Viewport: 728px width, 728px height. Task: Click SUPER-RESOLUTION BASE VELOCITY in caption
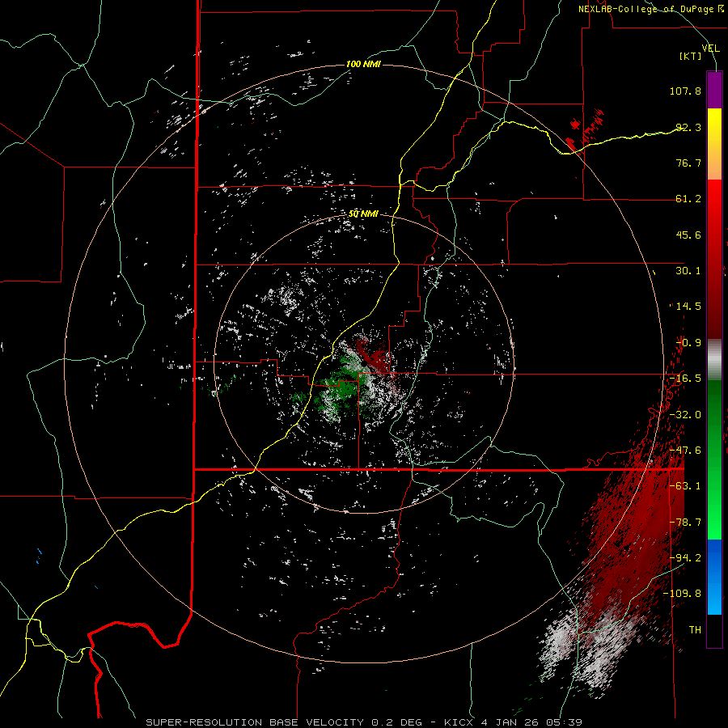coord(256,722)
